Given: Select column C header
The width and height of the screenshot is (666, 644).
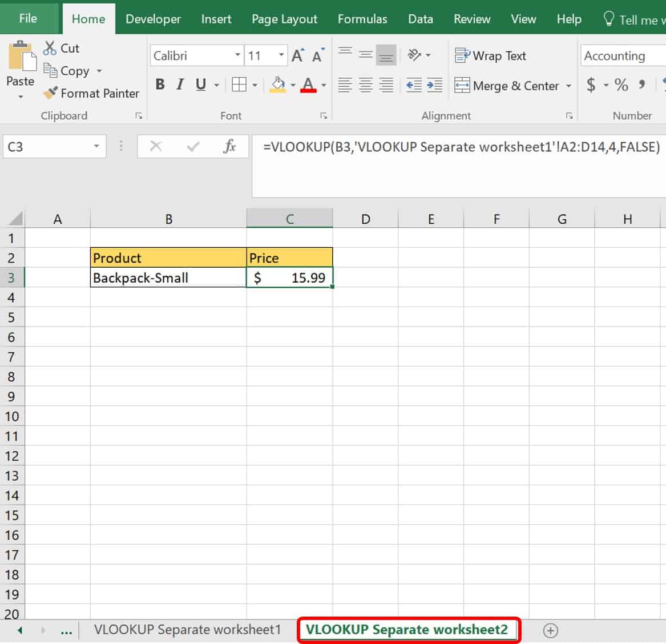Looking at the screenshot, I should (290, 219).
